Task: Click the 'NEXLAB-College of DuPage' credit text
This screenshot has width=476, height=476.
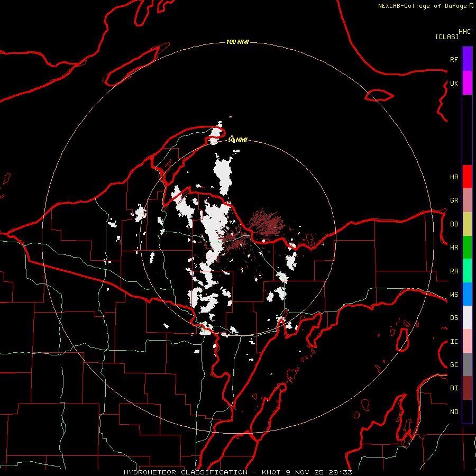Action: pos(422,6)
